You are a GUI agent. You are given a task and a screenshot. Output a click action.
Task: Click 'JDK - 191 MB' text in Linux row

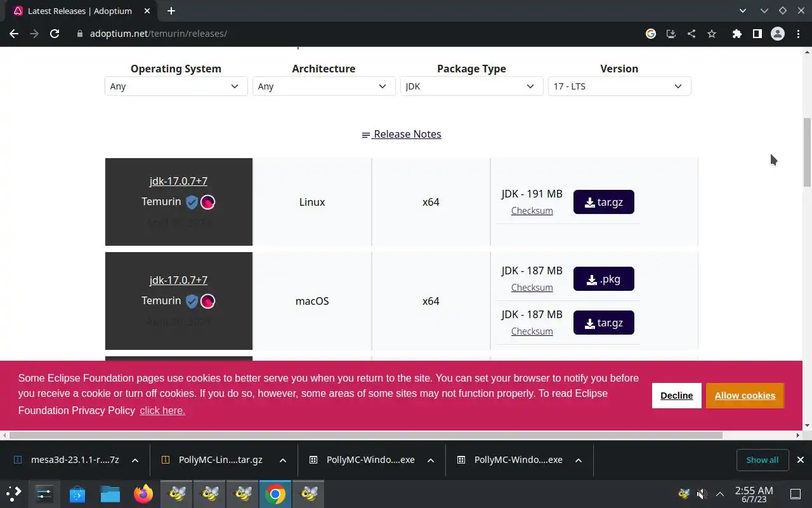coord(532,194)
